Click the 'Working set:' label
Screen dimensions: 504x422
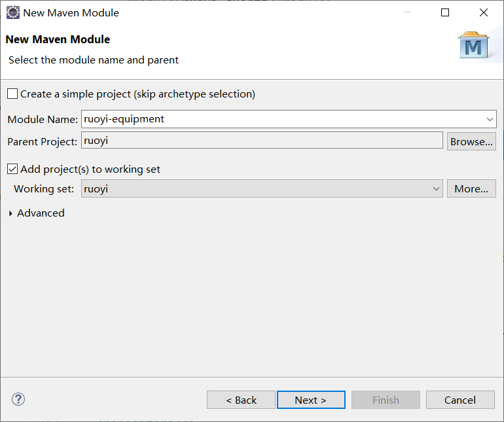point(44,189)
